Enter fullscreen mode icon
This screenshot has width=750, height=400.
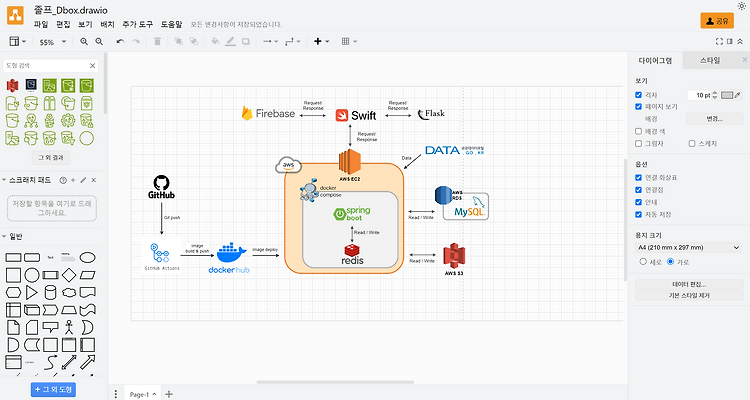pos(719,42)
